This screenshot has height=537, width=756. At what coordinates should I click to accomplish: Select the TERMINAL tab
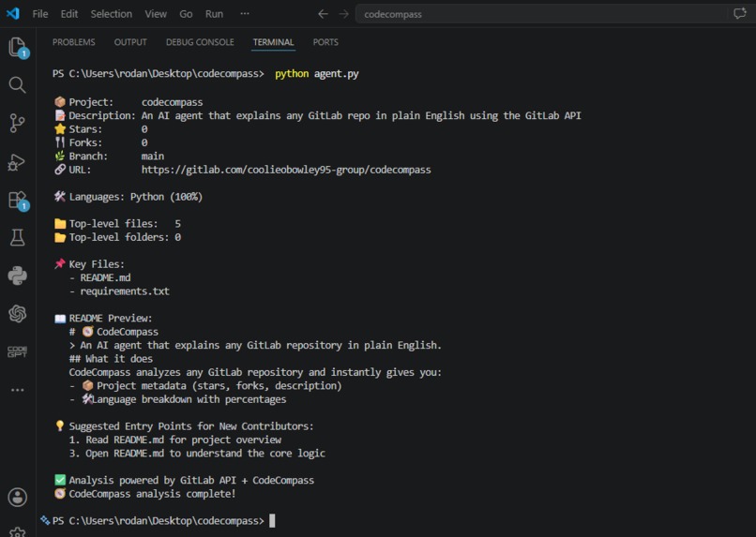pos(273,42)
